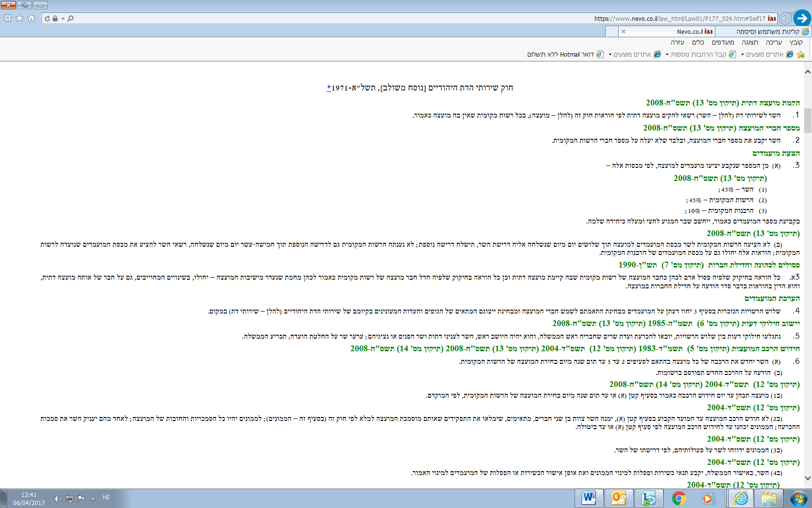Click the Add to Favorites bar star icon
The image size is (812, 508).
coord(801,55)
